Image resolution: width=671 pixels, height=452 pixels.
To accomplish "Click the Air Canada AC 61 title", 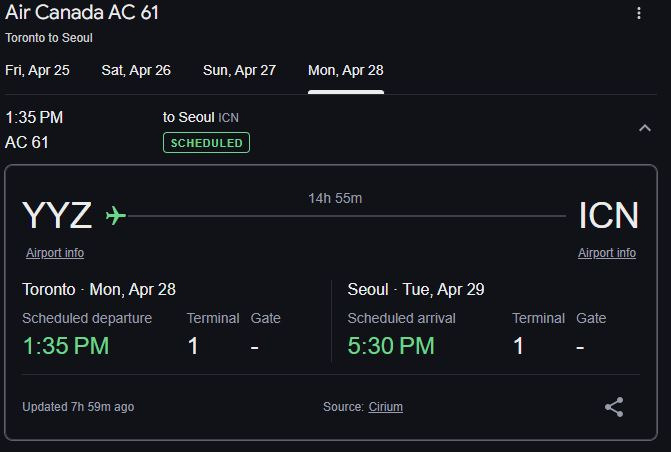I will click(82, 13).
